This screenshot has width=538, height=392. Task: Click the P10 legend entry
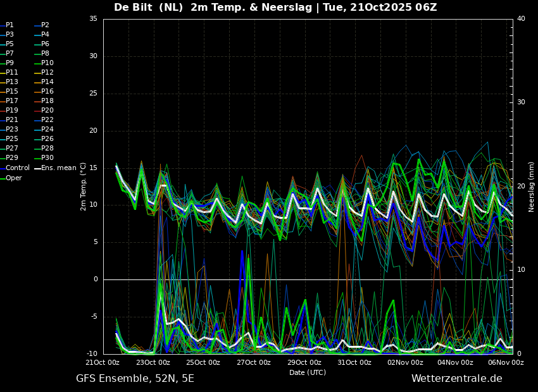(47, 63)
